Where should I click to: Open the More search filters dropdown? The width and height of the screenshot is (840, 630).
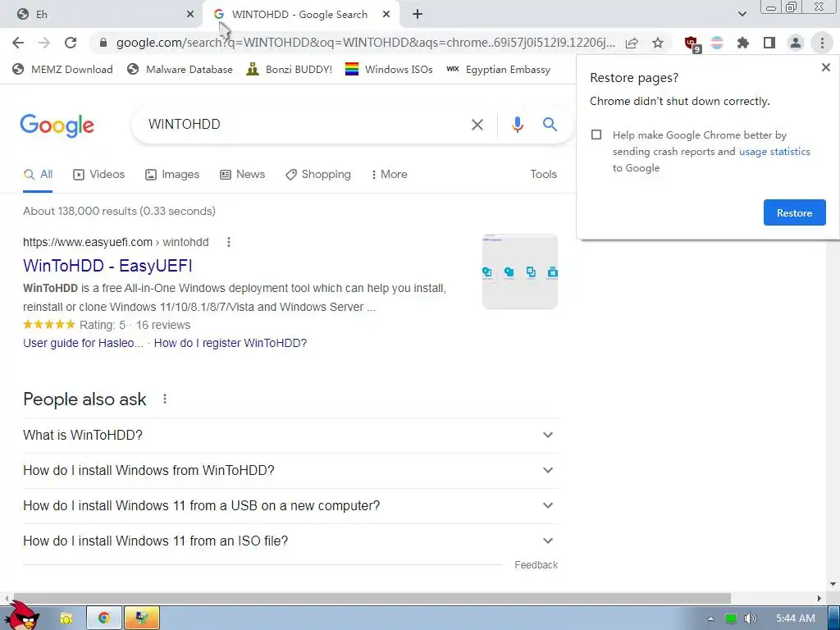pyautogui.click(x=389, y=175)
